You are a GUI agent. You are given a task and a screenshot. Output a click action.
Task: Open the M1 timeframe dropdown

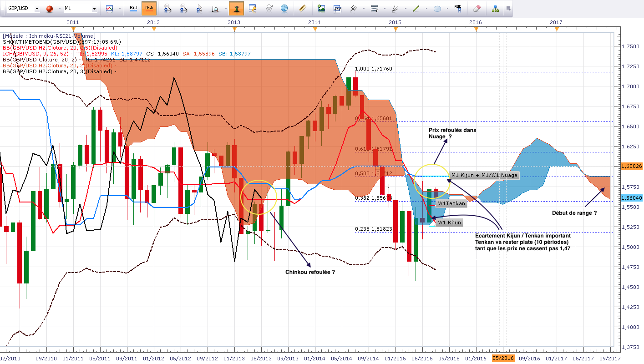coord(80,9)
